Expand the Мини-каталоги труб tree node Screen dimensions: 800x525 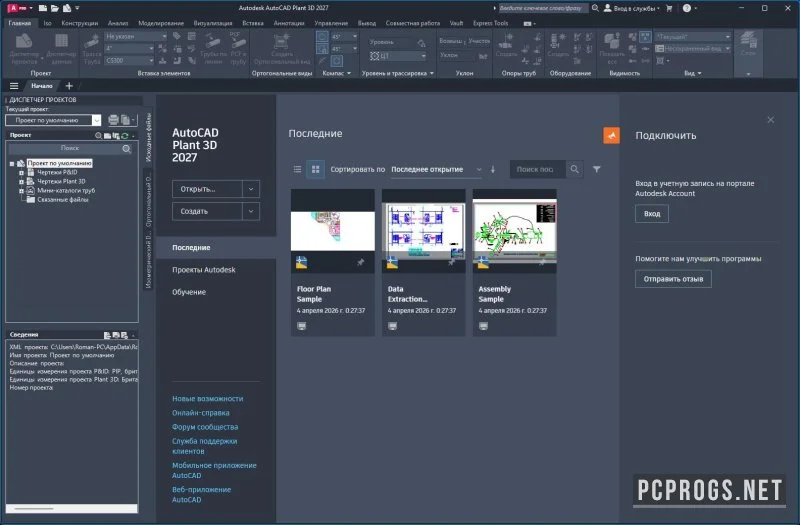22,191
